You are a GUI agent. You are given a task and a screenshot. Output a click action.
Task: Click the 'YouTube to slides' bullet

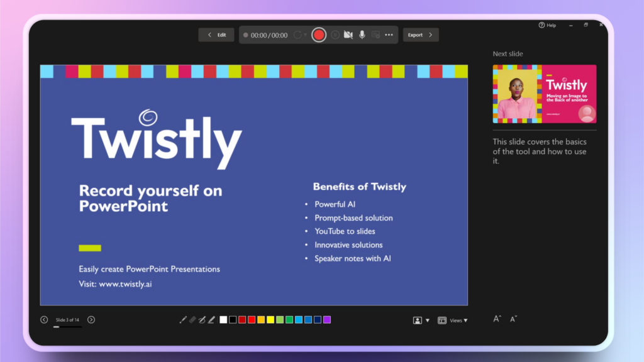(345, 231)
